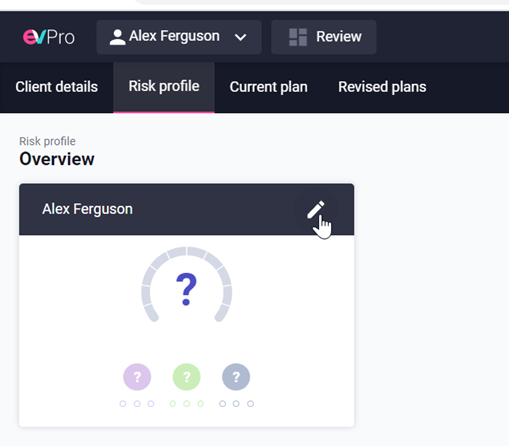Click the user avatar icon beside Alex Ferguson

[x=117, y=37]
